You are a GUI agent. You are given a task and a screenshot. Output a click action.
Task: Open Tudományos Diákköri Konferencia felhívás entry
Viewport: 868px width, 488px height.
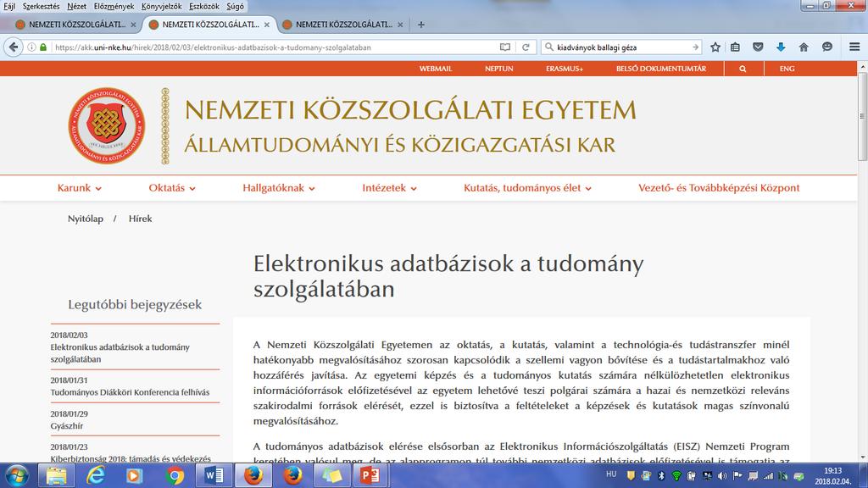[x=130, y=393]
